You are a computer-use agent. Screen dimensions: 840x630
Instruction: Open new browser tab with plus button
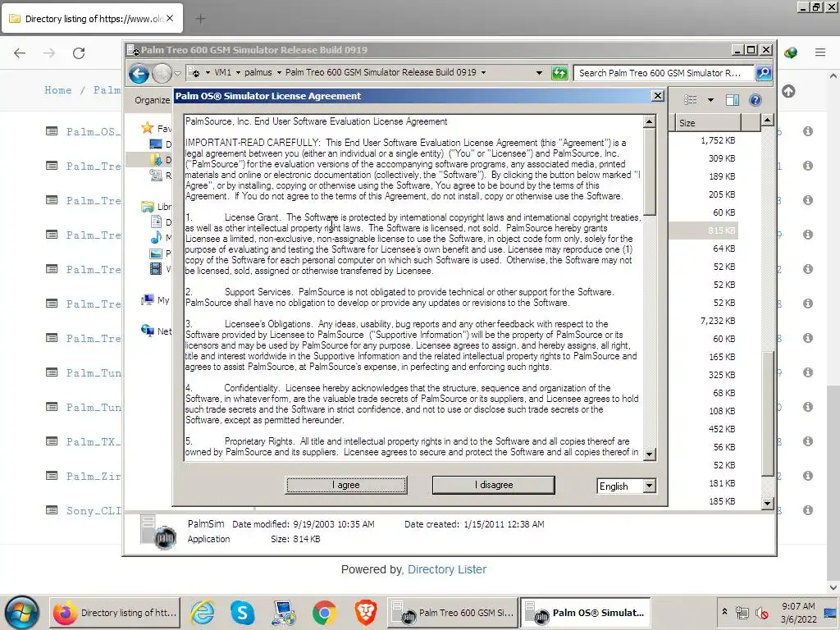[200, 19]
